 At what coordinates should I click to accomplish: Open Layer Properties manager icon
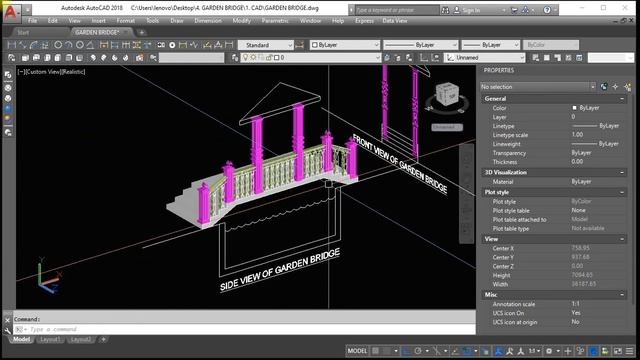click(x=235, y=58)
